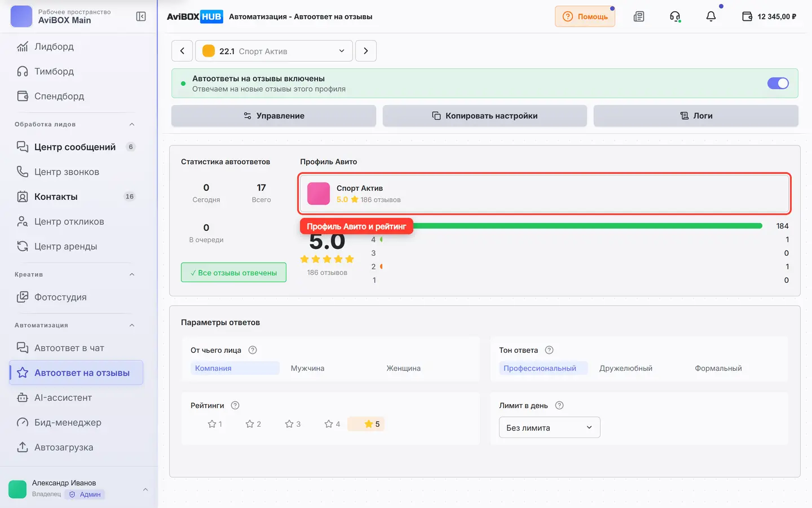Go to previous profile arrow

182,51
